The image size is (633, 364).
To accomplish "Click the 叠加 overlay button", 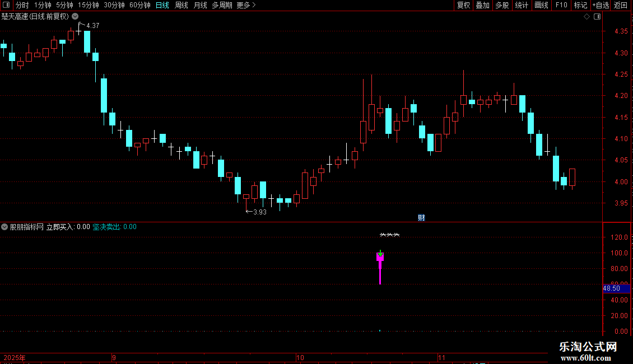I will (x=482, y=5).
